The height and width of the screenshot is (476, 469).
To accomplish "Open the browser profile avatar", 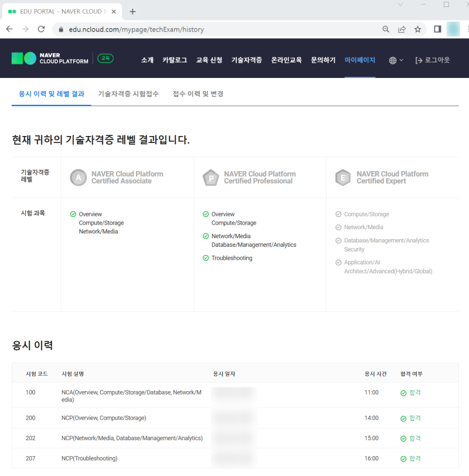I will (453, 29).
